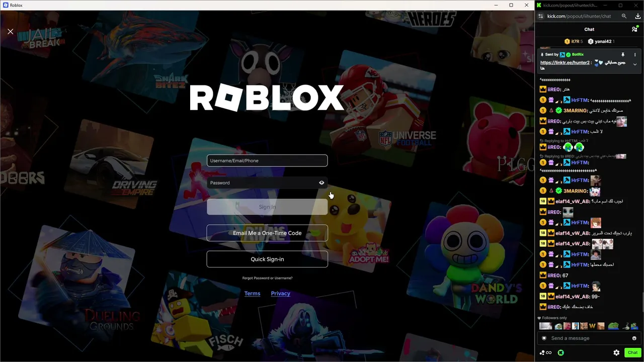
Task: Click the Roblox app icon in title bar
Action: (x=6, y=5)
